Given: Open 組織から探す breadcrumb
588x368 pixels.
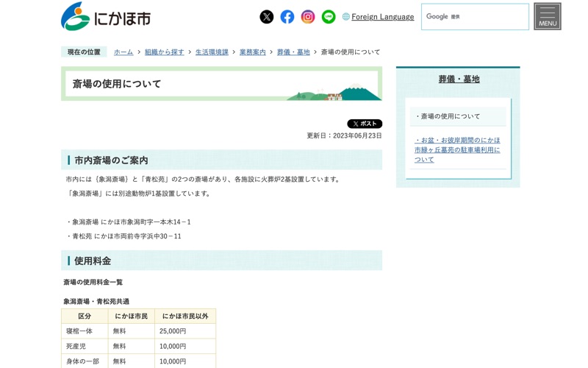Looking at the screenshot, I should 164,52.
